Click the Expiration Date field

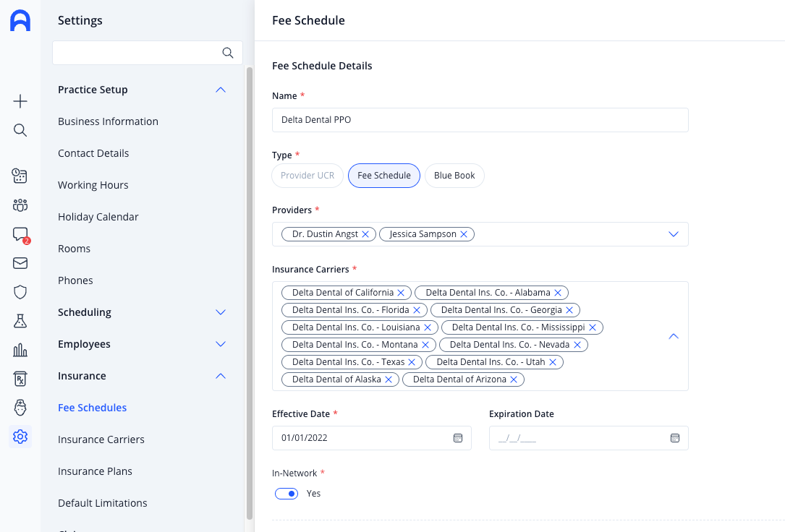(x=589, y=438)
